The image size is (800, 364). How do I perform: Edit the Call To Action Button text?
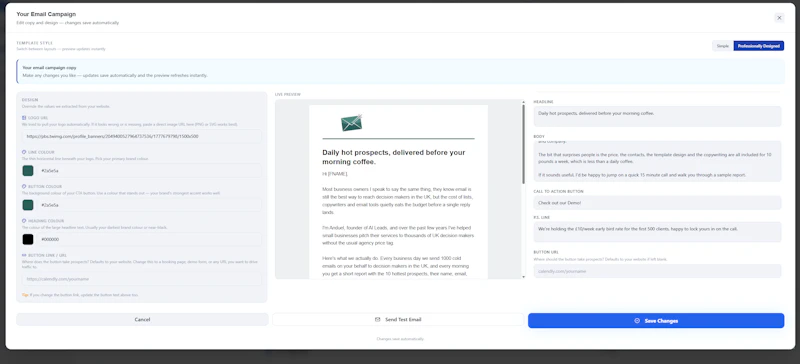657,203
